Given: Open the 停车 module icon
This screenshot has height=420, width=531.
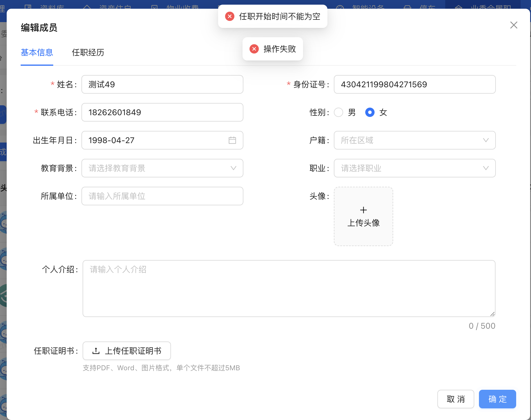Looking at the screenshot, I should click(407, 6).
